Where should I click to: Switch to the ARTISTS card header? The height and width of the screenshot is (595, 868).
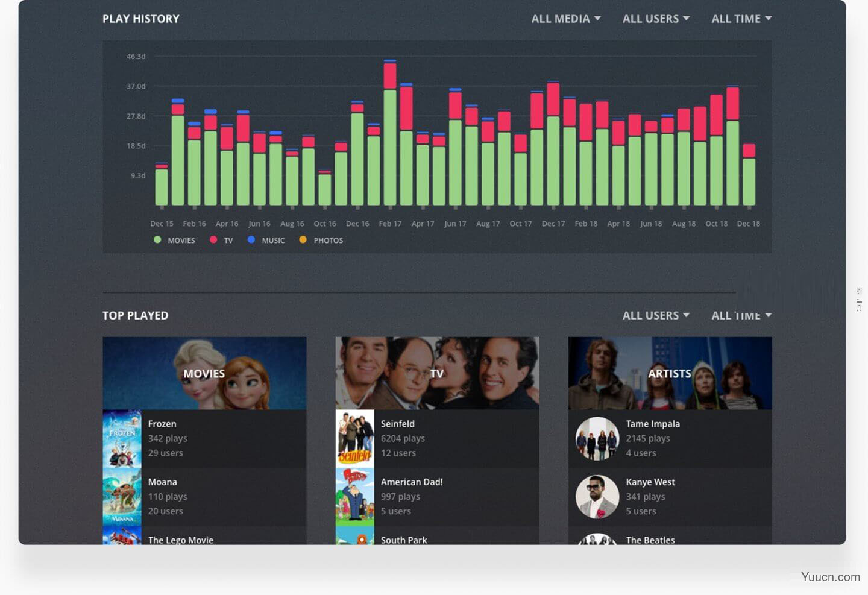tap(670, 373)
